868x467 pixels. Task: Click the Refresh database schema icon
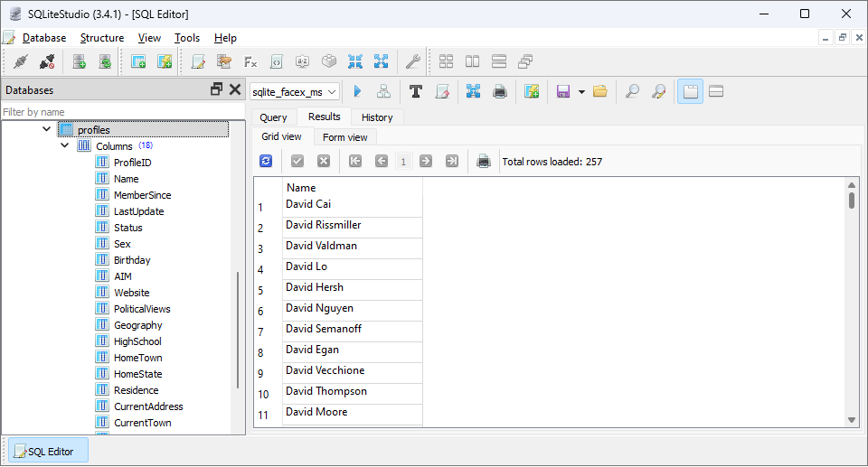[x=105, y=61]
